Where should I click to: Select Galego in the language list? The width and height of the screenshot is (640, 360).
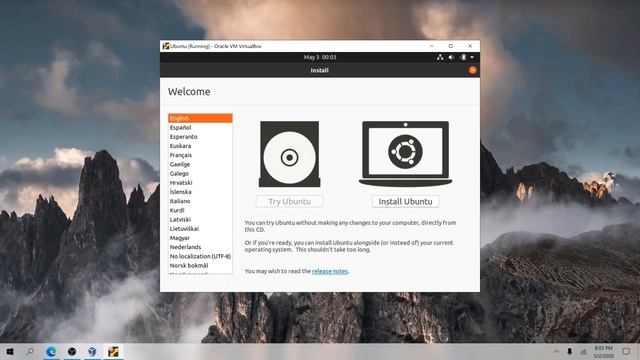pyautogui.click(x=200, y=173)
